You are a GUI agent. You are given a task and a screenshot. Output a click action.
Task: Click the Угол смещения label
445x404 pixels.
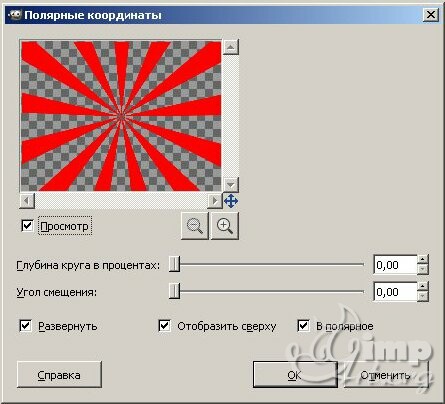(x=57, y=292)
